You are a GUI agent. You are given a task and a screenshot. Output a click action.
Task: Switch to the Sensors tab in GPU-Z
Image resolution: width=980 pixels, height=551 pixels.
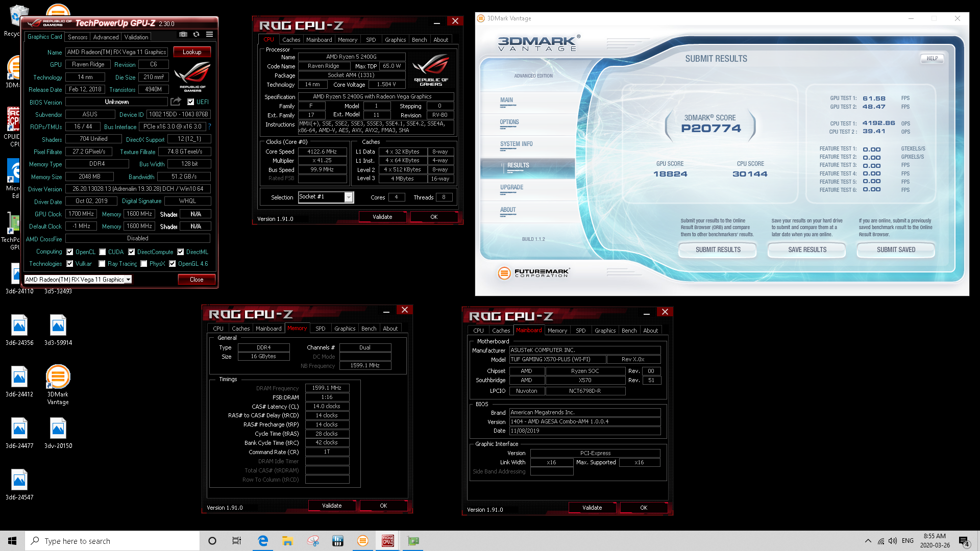pos(78,37)
